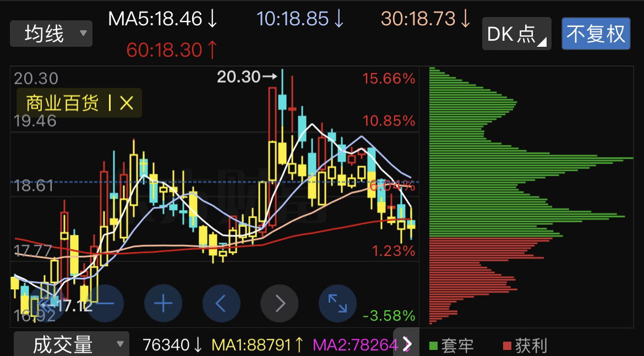
Task: Open the 均线 indicator dropdown
Action: (x=51, y=33)
